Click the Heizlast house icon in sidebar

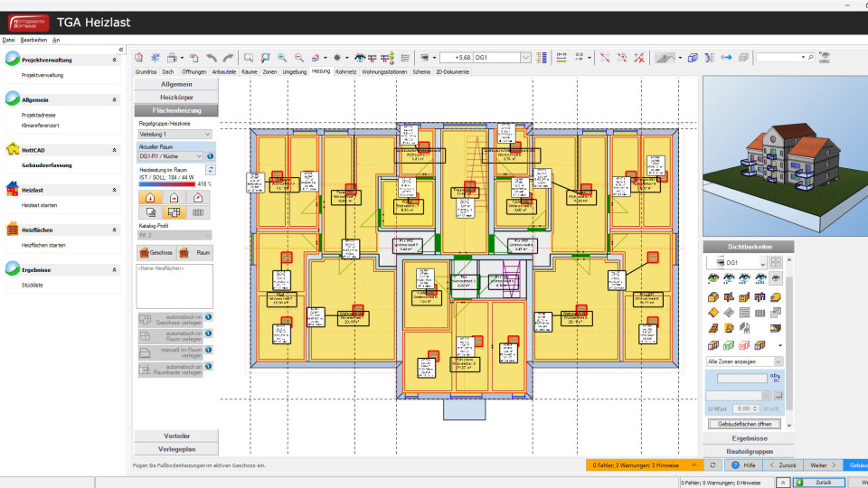point(13,190)
